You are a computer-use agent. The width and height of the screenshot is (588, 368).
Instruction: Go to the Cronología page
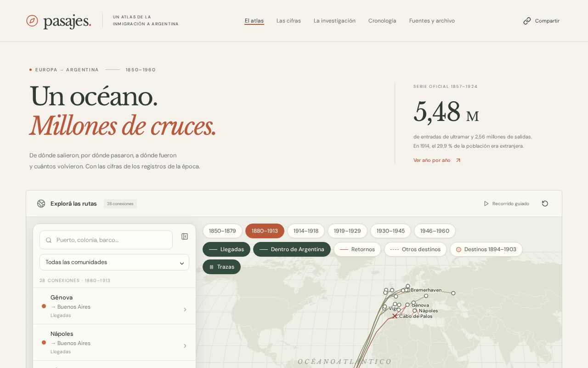point(382,21)
